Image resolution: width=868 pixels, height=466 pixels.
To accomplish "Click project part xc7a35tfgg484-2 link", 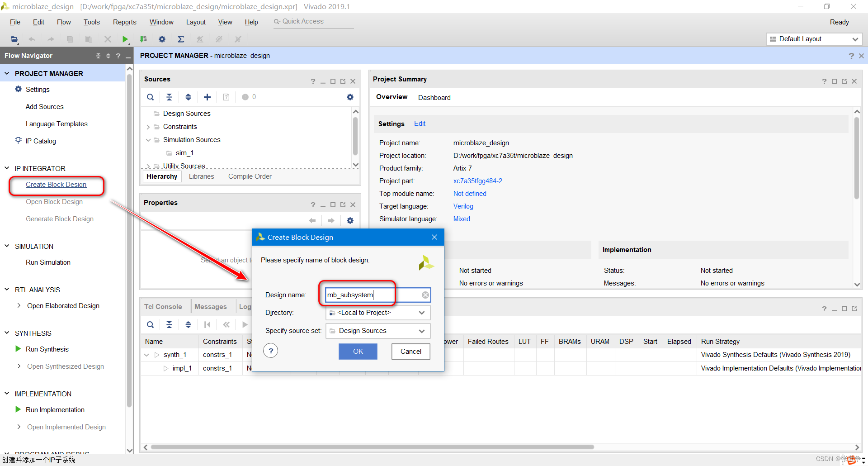I will (x=477, y=181).
